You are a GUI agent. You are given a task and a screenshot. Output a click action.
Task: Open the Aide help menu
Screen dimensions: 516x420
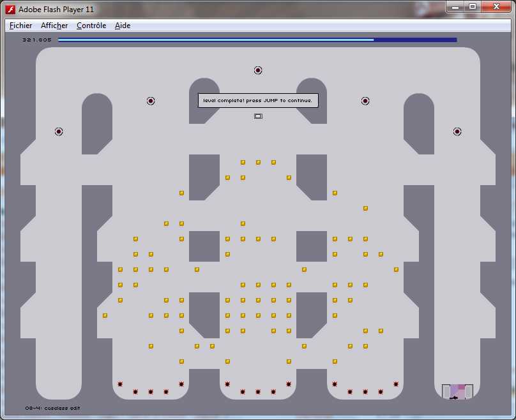(123, 26)
